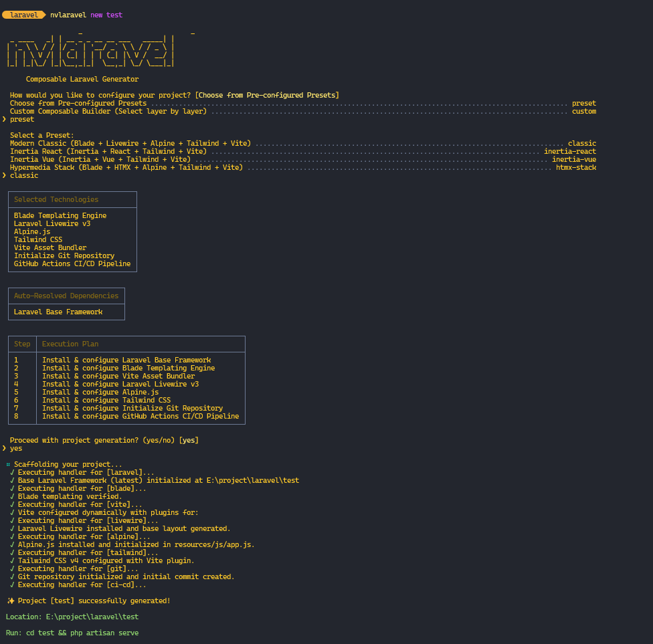This screenshot has height=644, width=653.
Task: Click 'Laravel Base Framework' in the dependencies box
Action: click(x=58, y=312)
